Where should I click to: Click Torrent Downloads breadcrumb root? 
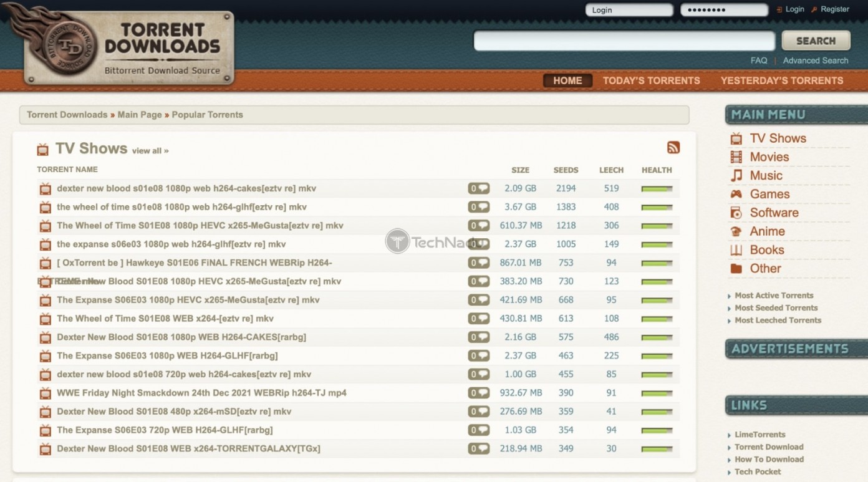coord(67,115)
